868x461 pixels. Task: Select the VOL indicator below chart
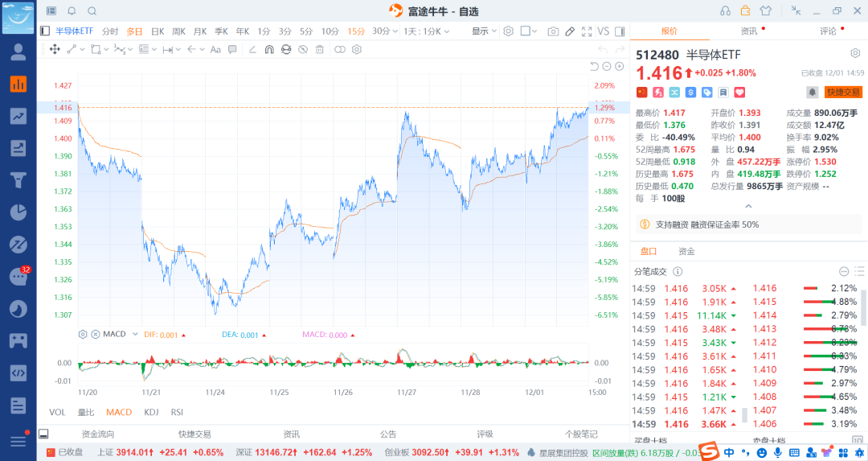point(57,412)
